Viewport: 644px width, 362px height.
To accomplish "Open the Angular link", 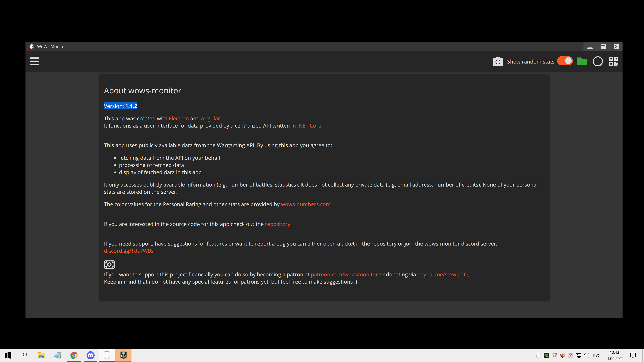I will coord(210,118).
